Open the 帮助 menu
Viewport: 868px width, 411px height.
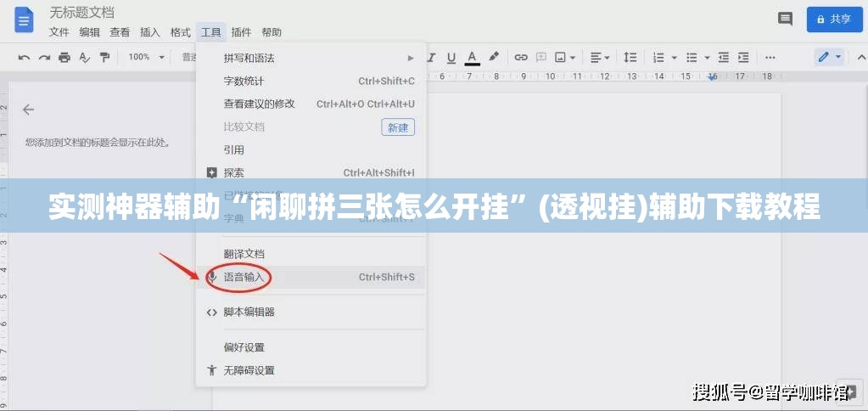272,32
